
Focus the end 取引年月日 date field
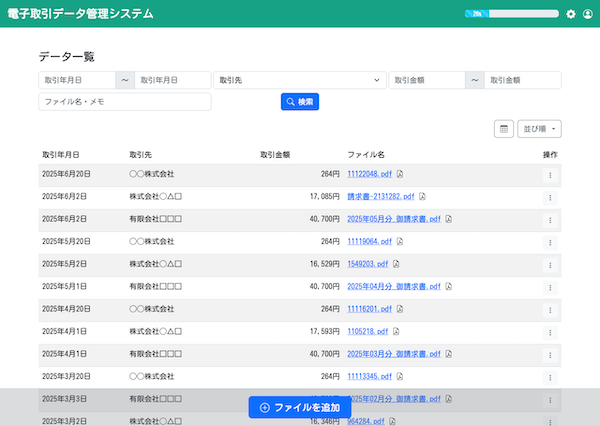(173, 80)
